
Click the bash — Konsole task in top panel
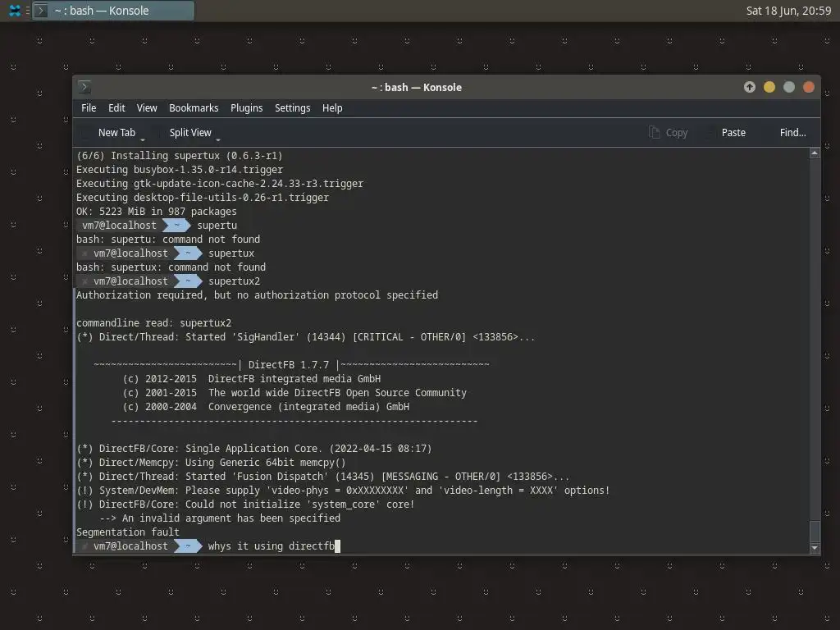[113, 11]
